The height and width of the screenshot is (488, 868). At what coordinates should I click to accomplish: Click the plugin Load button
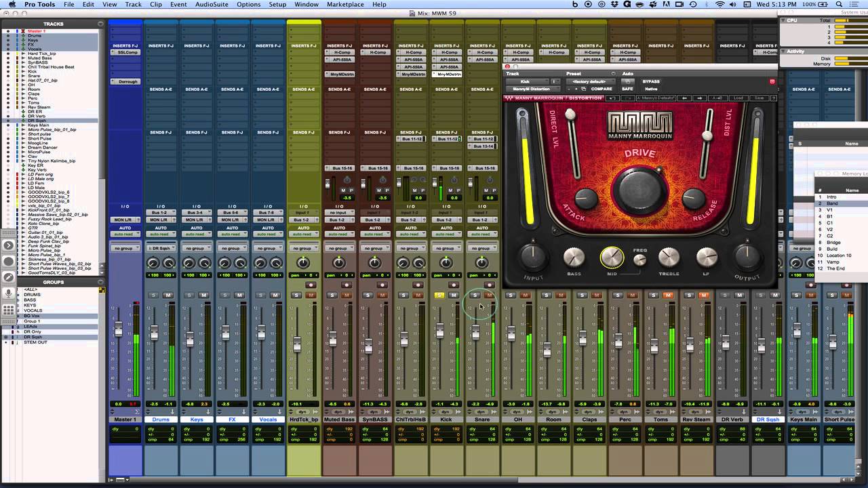pyautogui.click(x=738, y=98)
